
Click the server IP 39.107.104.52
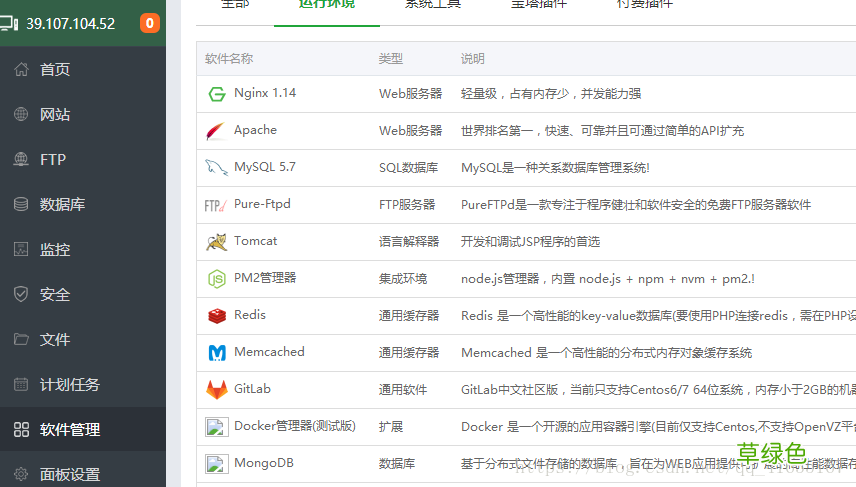tap(71, 24)
